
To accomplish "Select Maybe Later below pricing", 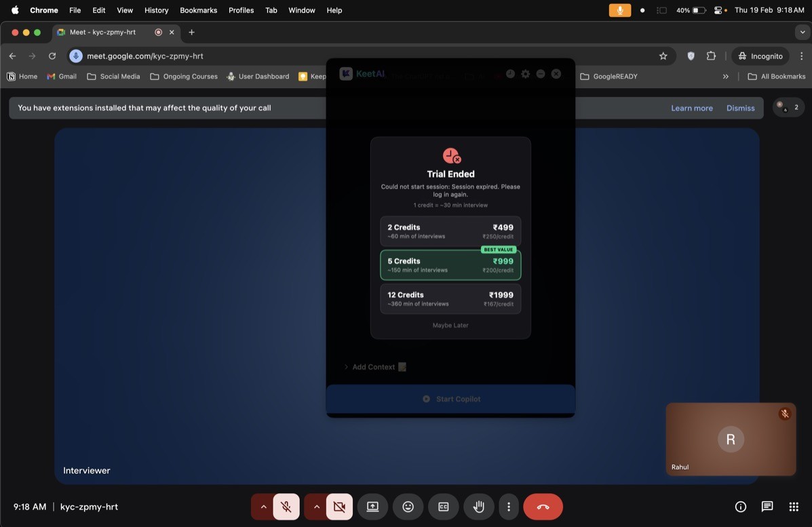I will (x=450, y=325).
